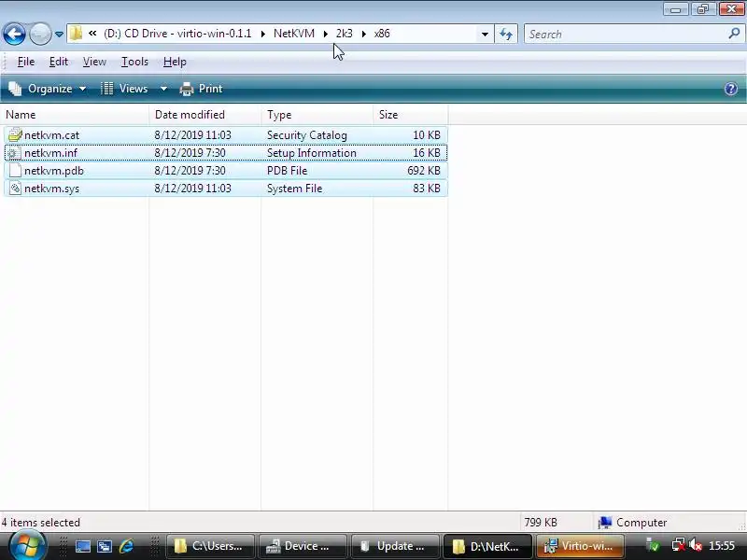Select netkvm.sys system file icon
Screen dimensions: 747x560
(x=15, y=189)
